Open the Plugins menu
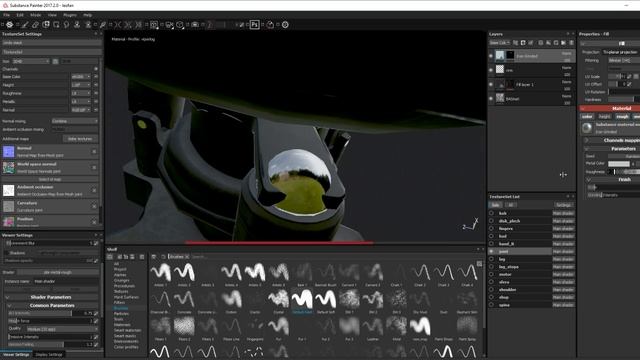Screen dimensions: 640x360 click(70, 15)
